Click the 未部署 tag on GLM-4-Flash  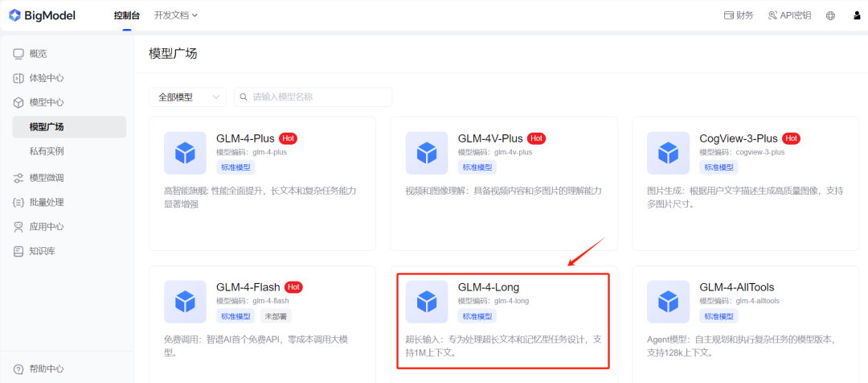276,316
